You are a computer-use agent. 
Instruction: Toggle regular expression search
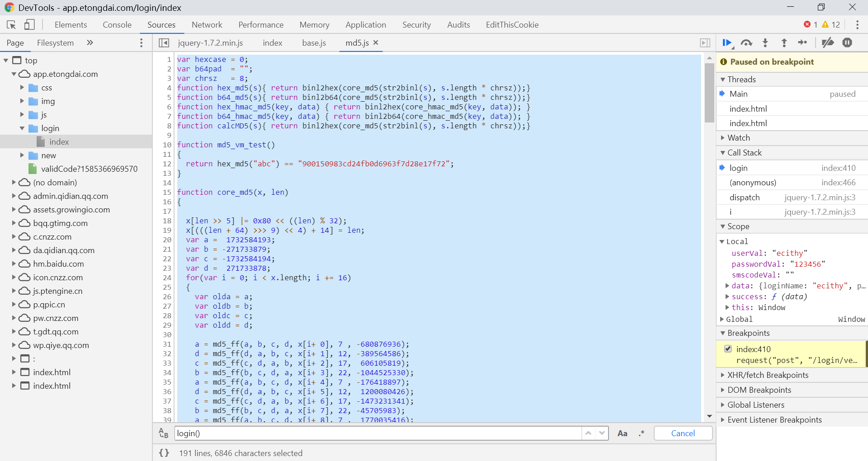[642, 433]
